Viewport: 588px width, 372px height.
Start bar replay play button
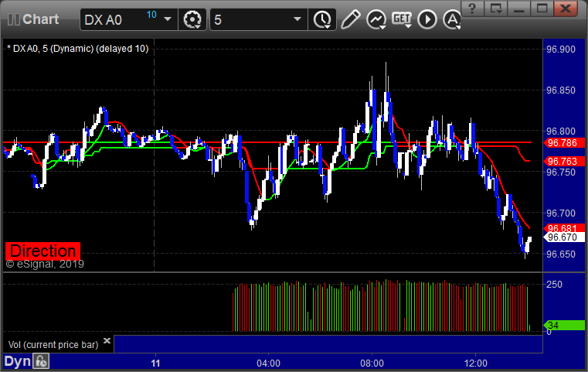pyautogui.click(x=427, y=19)
